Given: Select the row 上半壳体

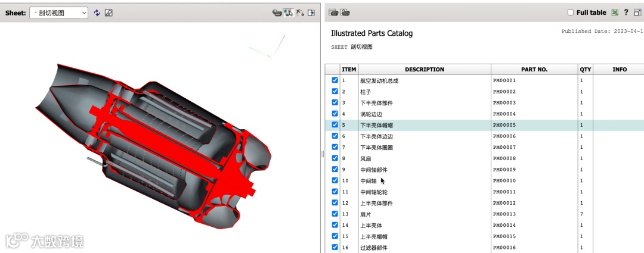Looking at the screenshot, I should 485,225.
